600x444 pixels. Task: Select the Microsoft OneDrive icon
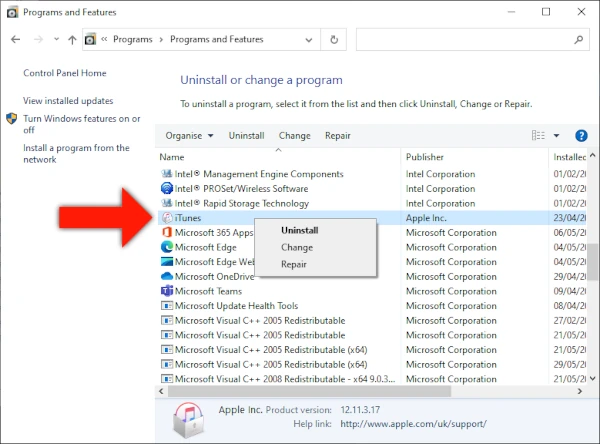167,276
